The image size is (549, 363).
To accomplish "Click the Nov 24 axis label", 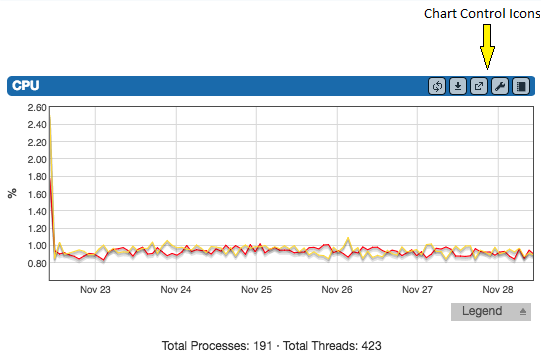I will click(176, 289).
